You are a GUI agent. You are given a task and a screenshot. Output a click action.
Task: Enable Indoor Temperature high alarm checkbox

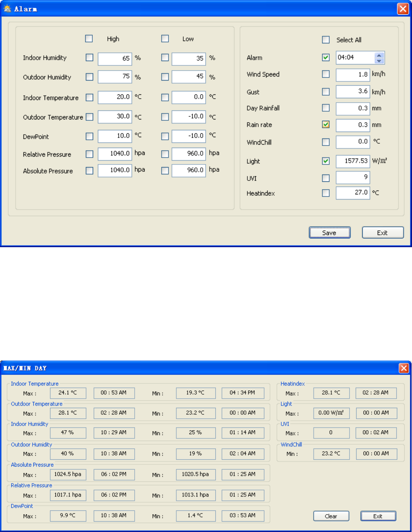[x=89, y=97]
